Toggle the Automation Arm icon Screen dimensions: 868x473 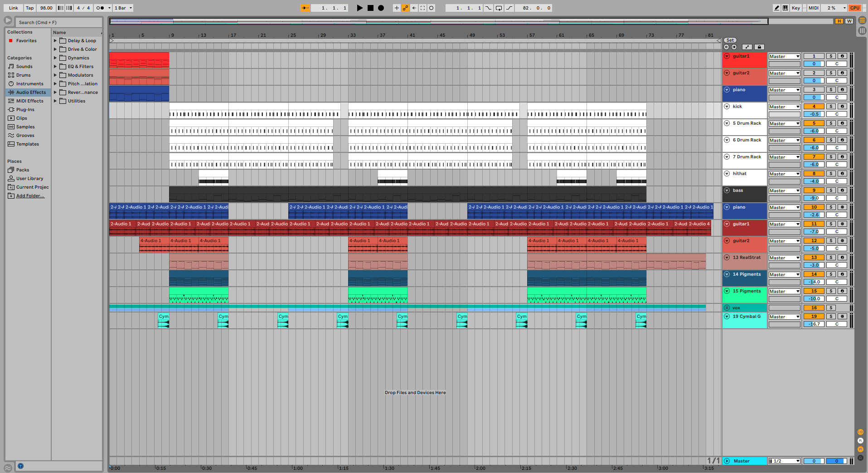[x=405, y=8]
